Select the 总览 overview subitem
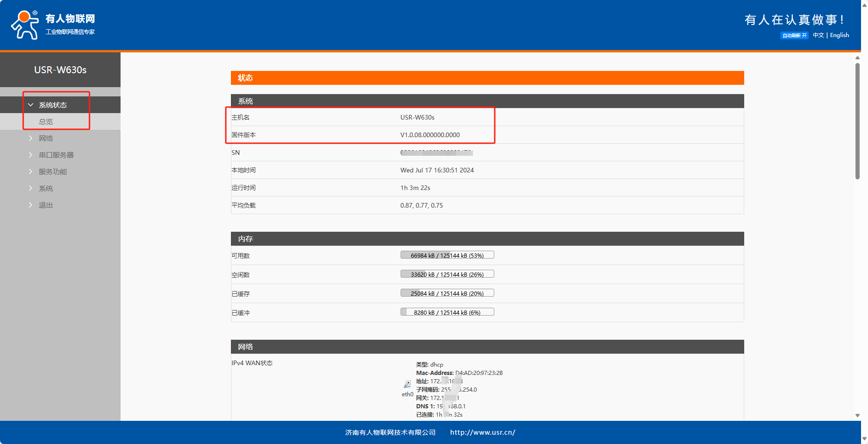The width and height of the screenshot is (868, 444). 45,122
